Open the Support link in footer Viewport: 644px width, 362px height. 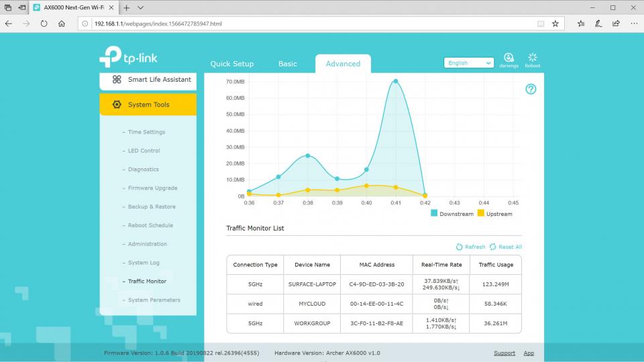pyautogui.click(x=504, y=353)
